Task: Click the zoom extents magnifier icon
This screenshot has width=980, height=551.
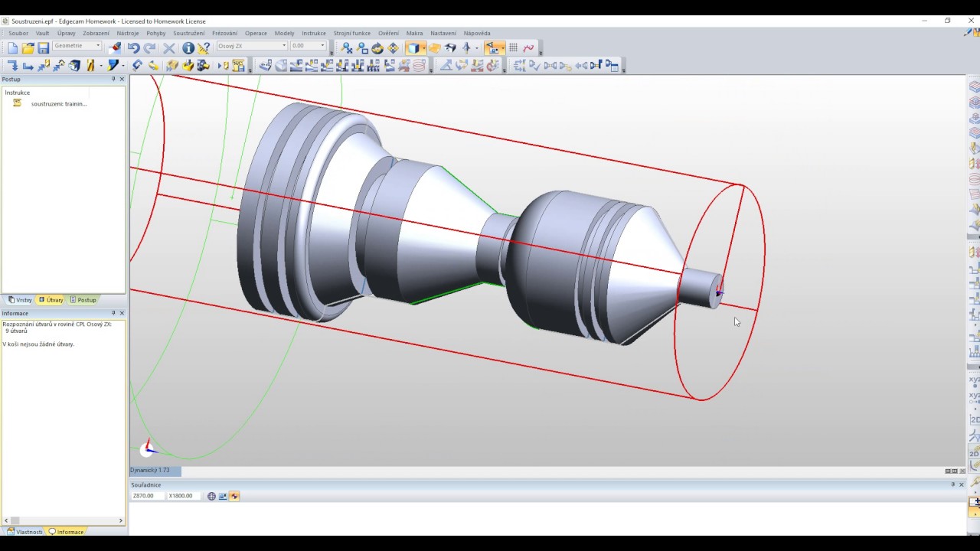Action: (x=347, y=47)
